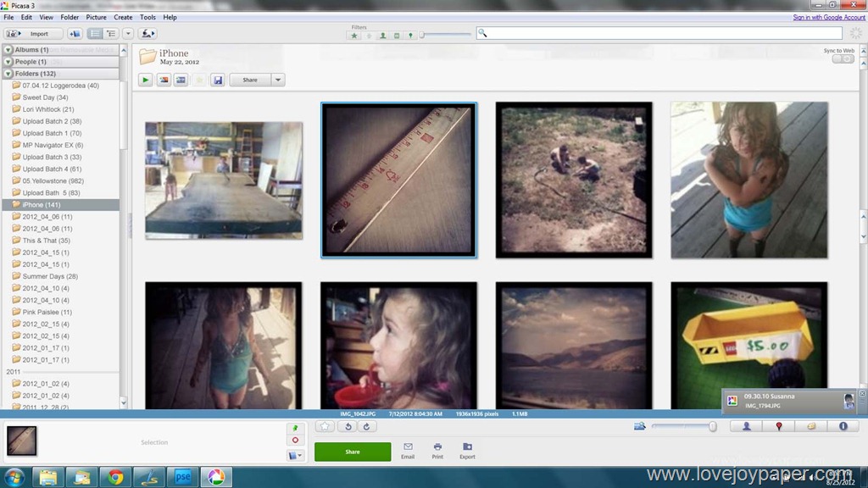Viewport: 868px width, 488px height.
Task: Play the iPhone folder slideshow
Action: tap(146, 80)
